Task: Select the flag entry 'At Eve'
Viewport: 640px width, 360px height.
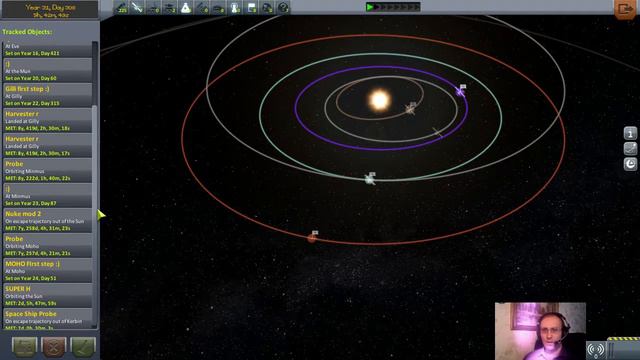Action: (47, 49)
